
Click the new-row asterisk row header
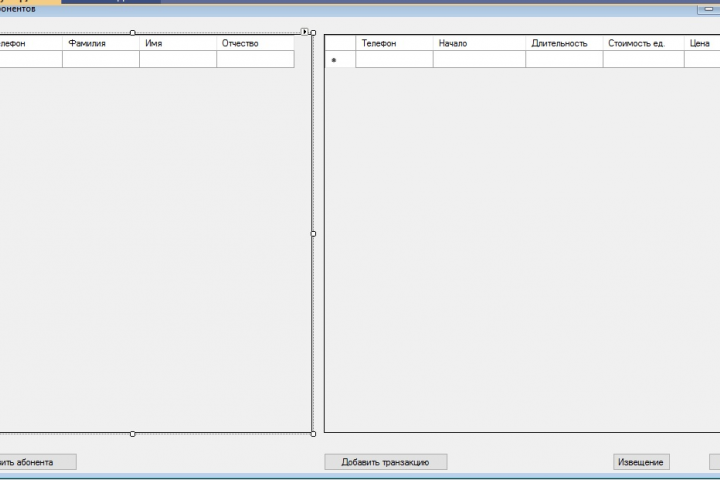[x=340, y=59]
